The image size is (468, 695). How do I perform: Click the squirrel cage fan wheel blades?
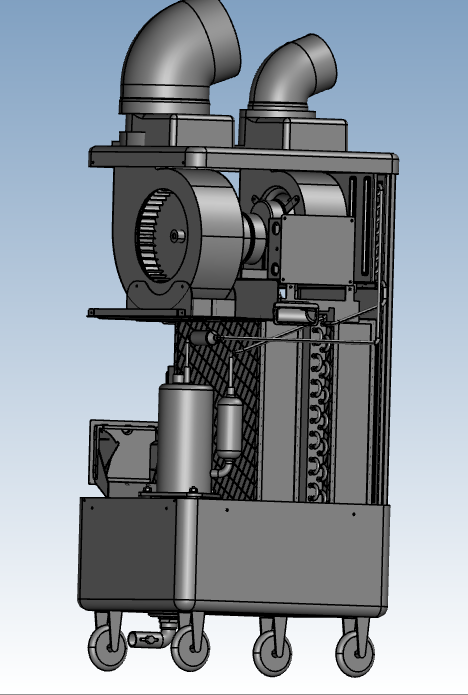point(153,235)
